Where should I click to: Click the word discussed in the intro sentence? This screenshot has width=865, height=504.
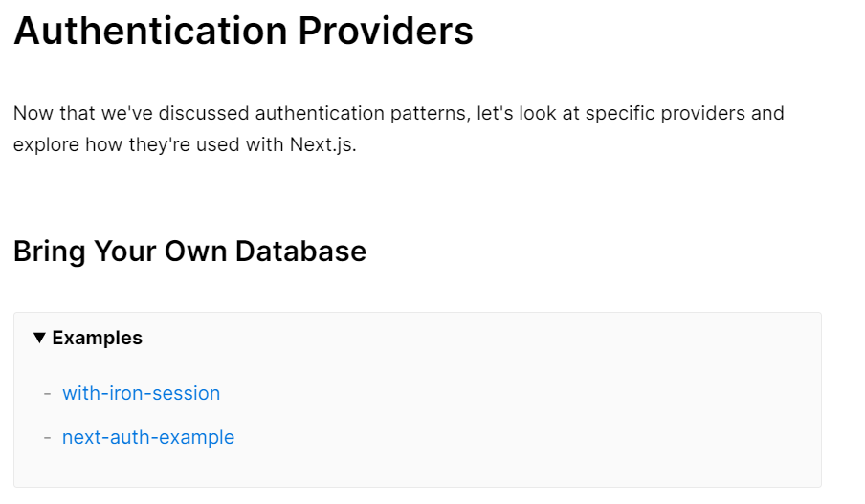204,113
